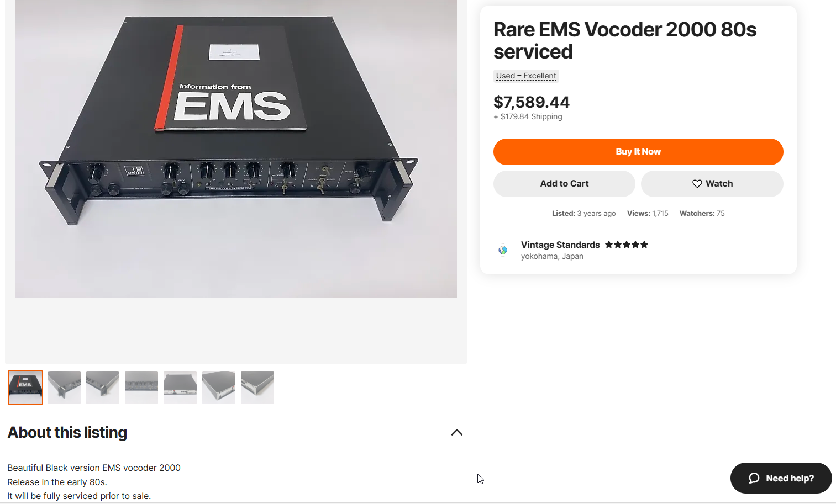Watch this listing

(x=712, y=184)
